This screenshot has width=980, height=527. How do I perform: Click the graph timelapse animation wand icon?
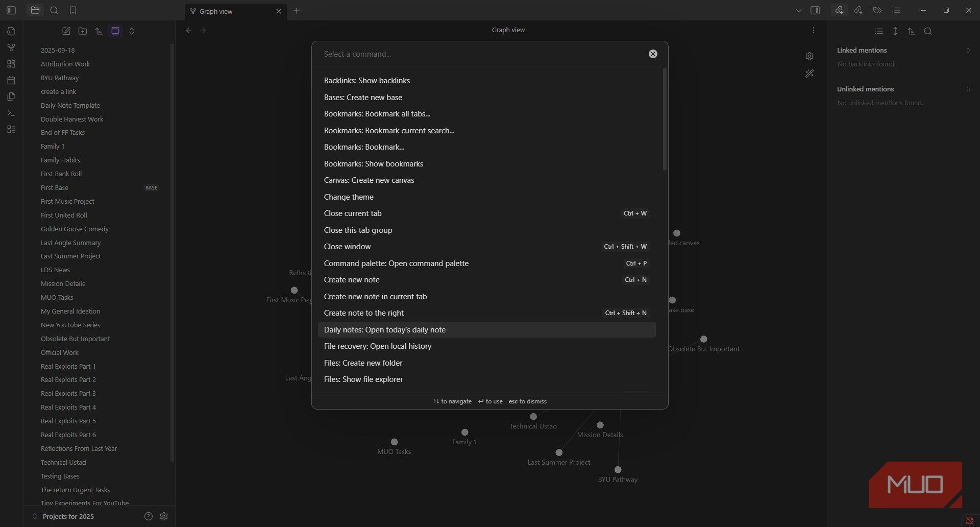point(810,74)
